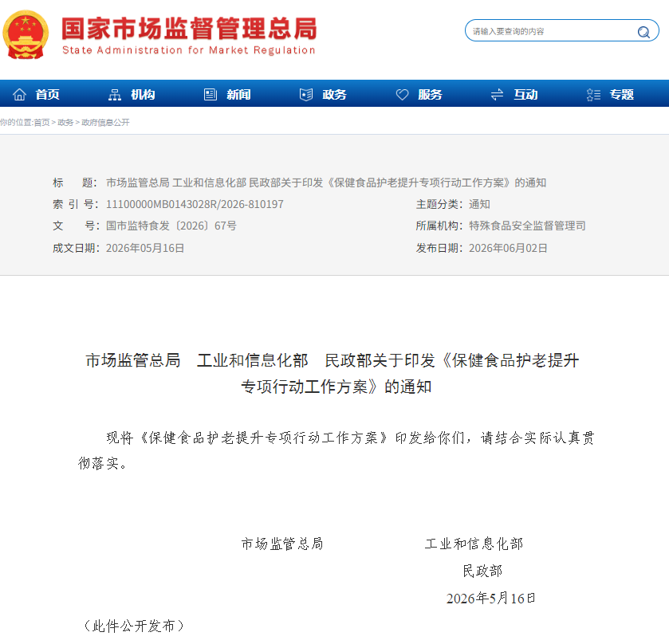Click the 国家市场监督管理总局 site title
This screenshot has height=644, width=669.
click(190, 29)
